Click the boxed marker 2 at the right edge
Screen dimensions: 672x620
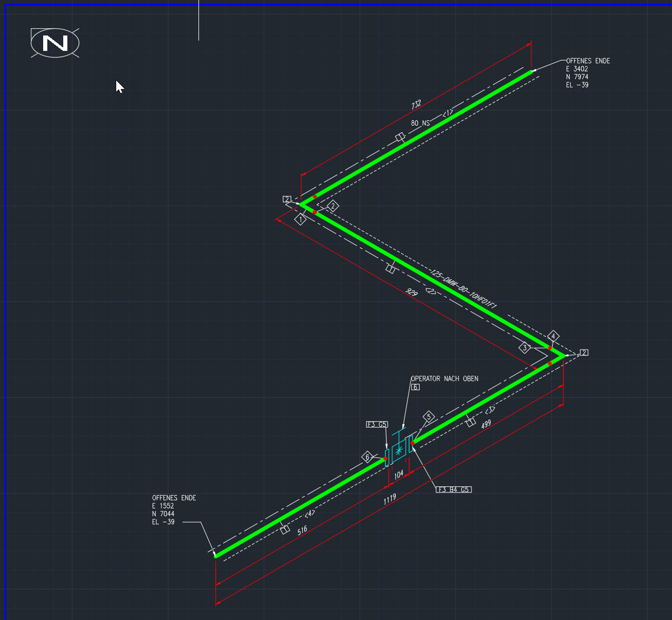[584, 353]
